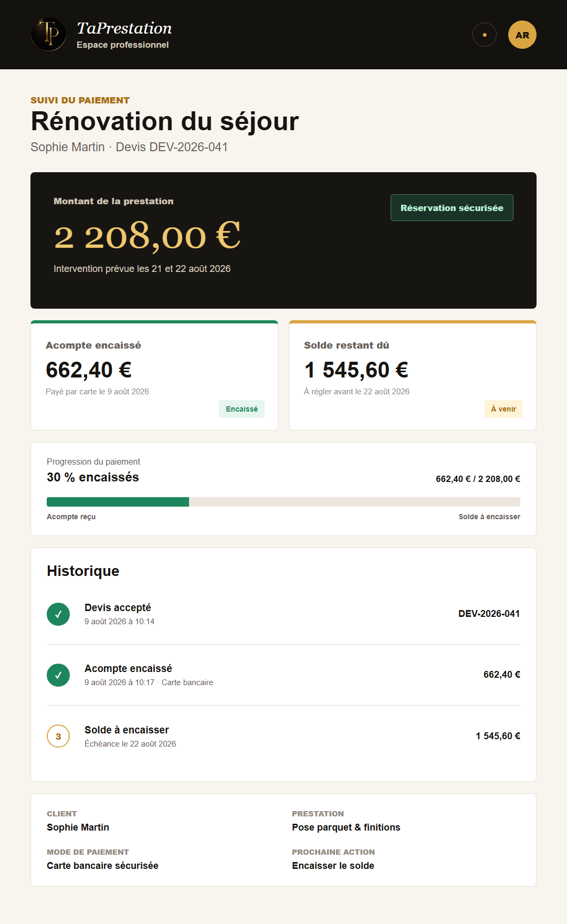Open the Solde restant dû summary card
The height and width of the screenshot is (924, 567).
click(413, 375)
